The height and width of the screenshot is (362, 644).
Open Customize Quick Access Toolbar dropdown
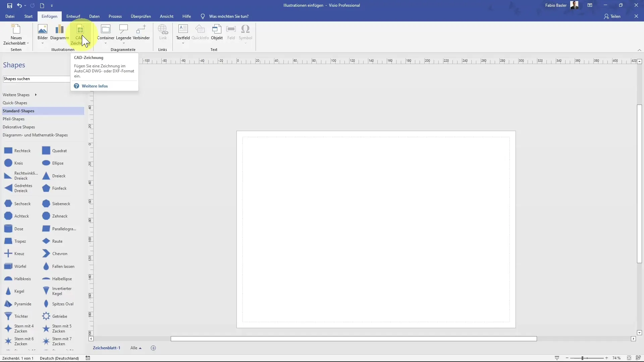[52, 5]
